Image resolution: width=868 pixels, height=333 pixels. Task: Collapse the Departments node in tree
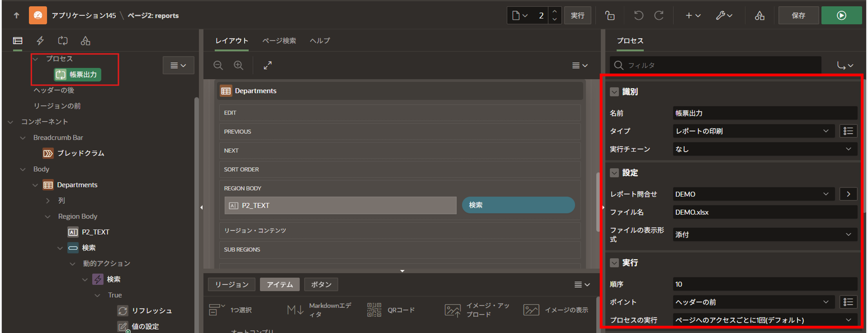(x=35, y=185)
